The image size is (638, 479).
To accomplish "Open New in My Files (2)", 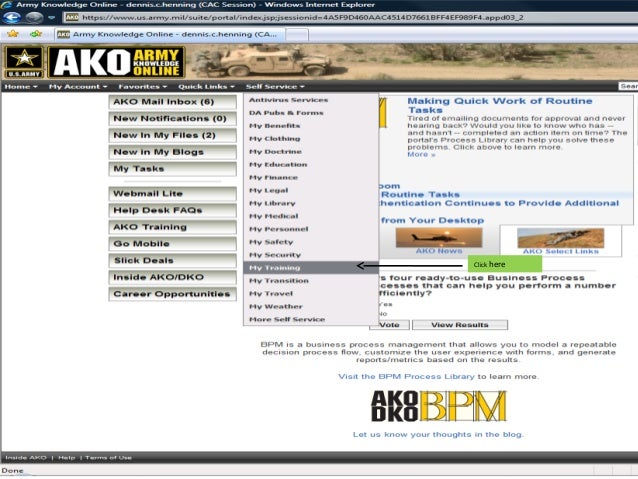I will [173, 135].
